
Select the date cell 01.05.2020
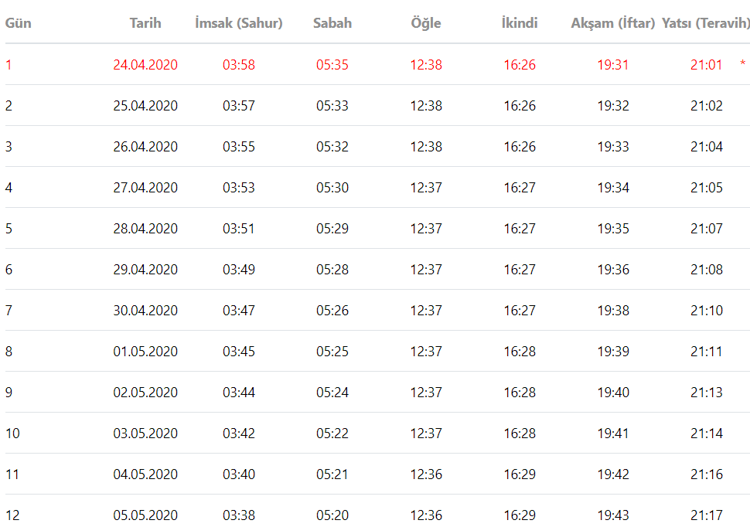click(x=145, y=351)
